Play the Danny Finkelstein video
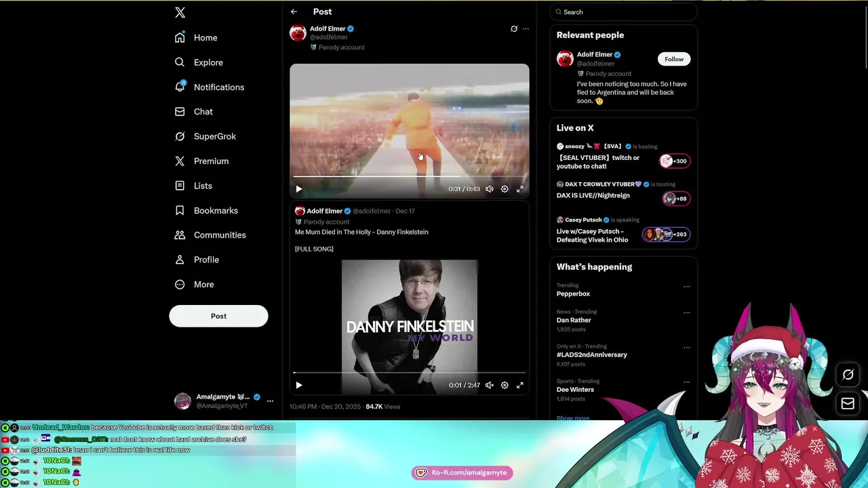The image size is (868, 488). pos(298,385)
